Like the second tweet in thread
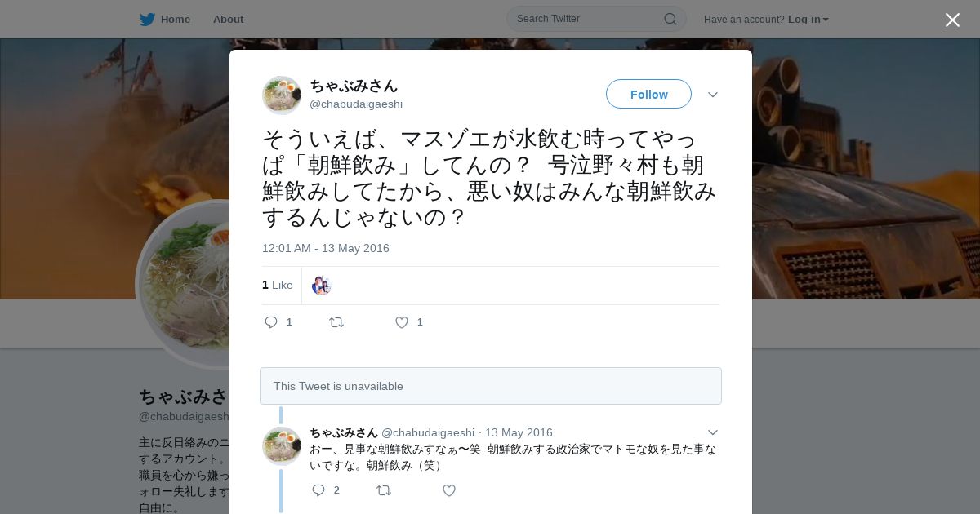980x514 pixels. tap(449, 490)
